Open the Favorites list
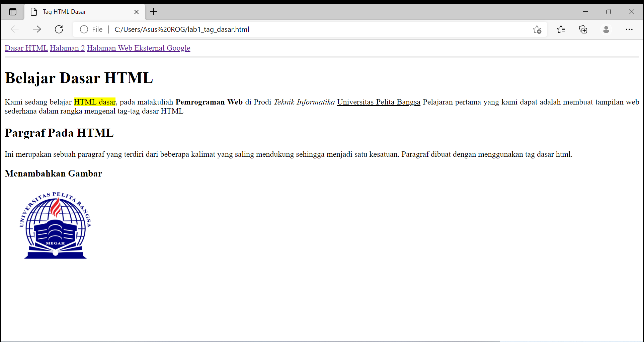The image size is (644, 342). (561, 29)
